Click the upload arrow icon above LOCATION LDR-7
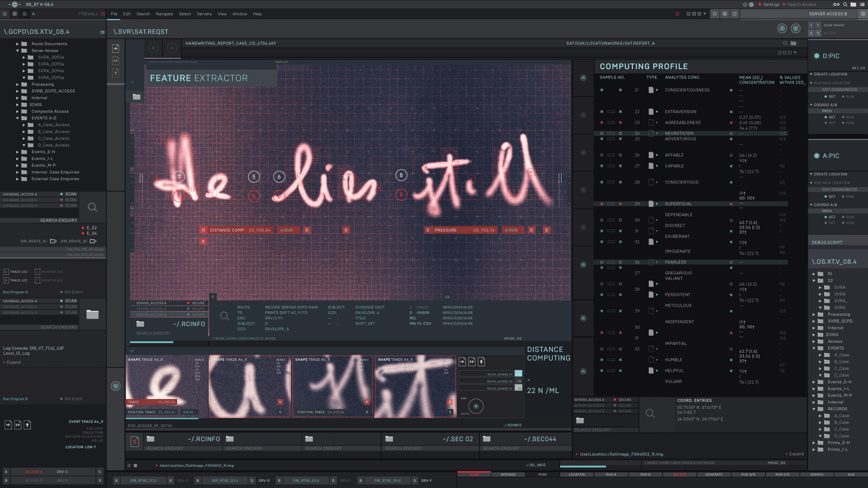 28,425
